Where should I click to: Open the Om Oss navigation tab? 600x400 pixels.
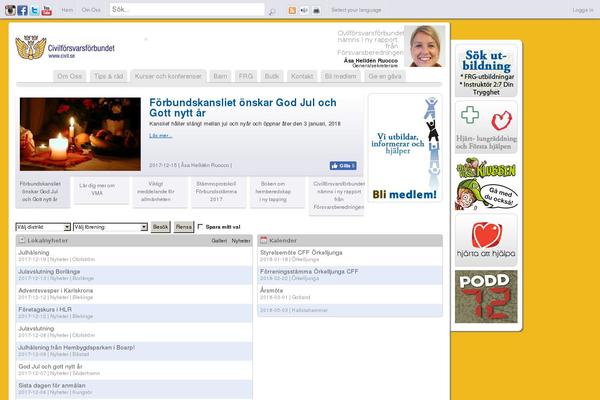click(x=70, y=76)
